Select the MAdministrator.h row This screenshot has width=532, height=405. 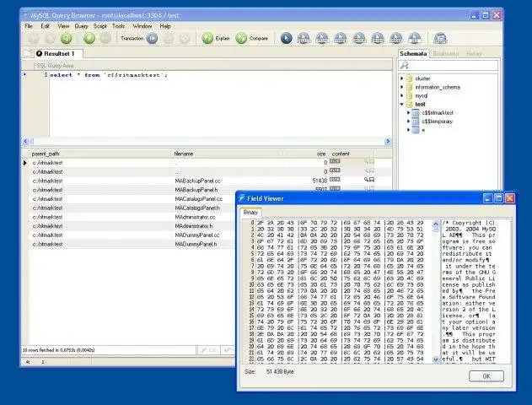click(194, 226)
